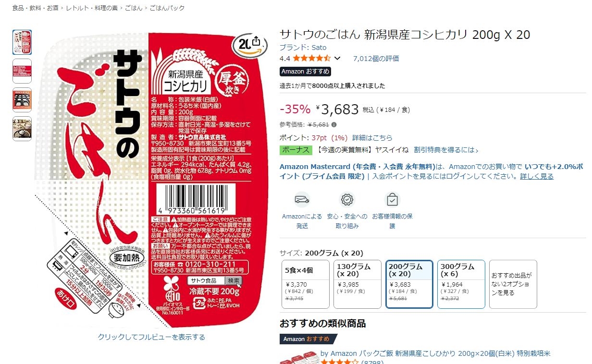
Task: Click the main product image for full view
Action: [150, 178]
